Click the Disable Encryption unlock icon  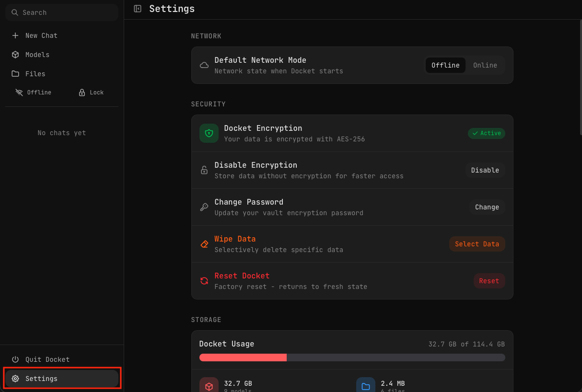pos(204,170)
